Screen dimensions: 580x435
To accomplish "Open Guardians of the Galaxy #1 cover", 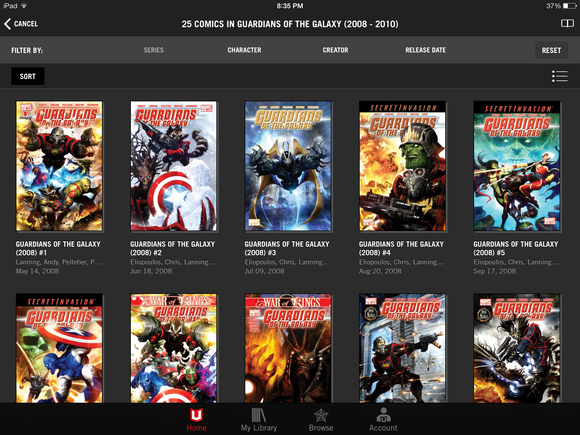I will 59,166.
